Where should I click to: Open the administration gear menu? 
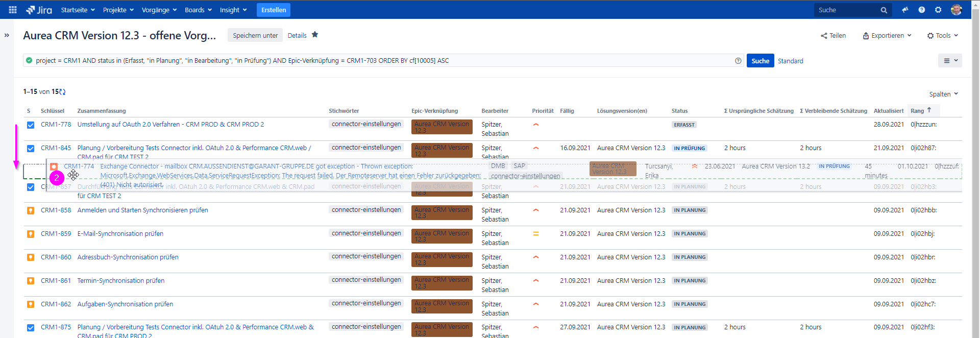coord(938,10)
